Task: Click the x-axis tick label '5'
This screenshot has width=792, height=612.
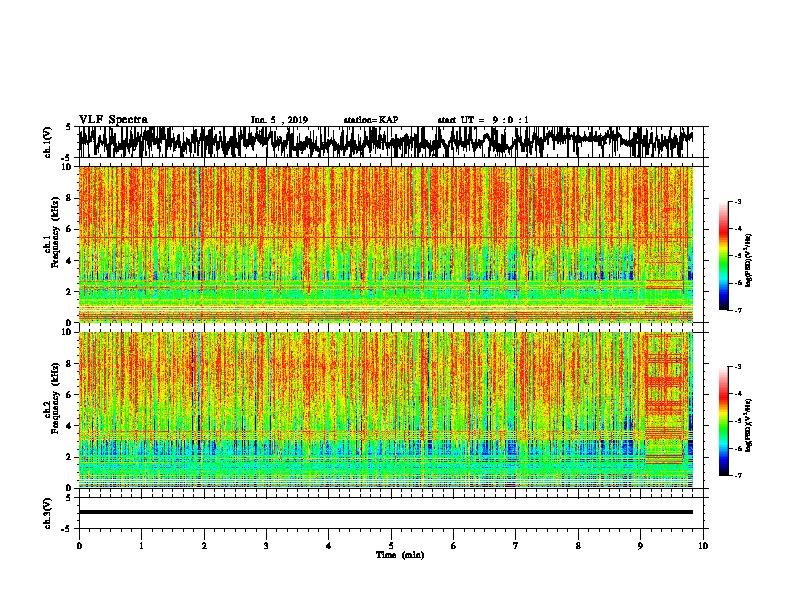Action: click(x=391, y=546)
